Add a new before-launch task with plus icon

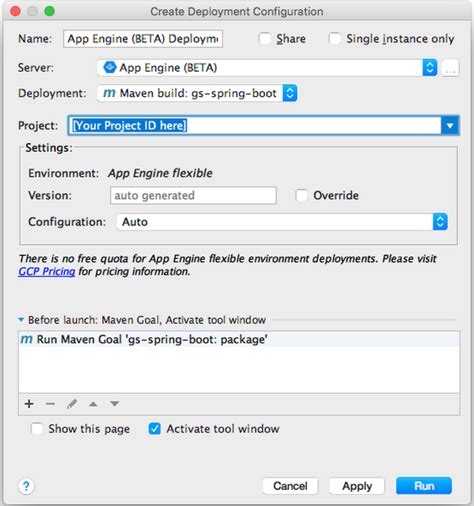click(29, 404)
